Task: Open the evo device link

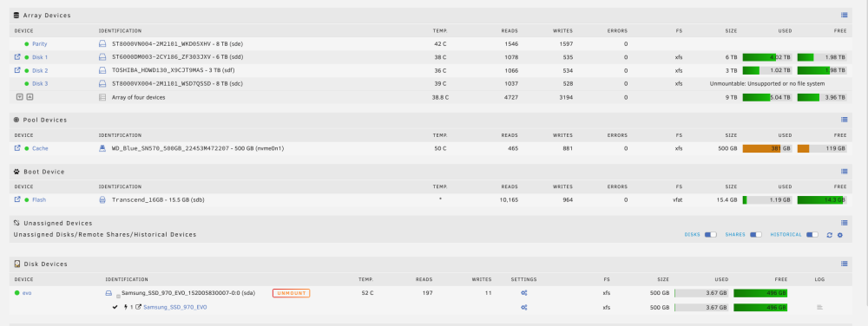Action: (x=27, y=293)
